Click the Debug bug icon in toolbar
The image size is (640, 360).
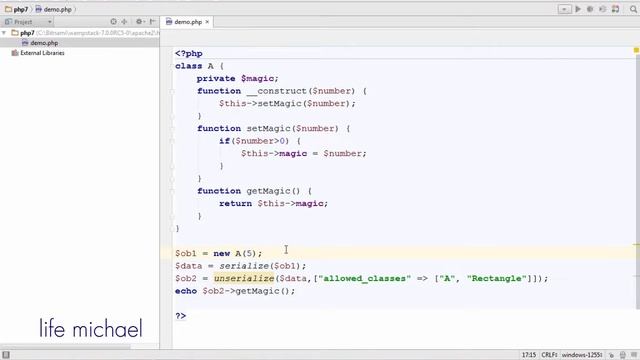click(x=590, y=9)
